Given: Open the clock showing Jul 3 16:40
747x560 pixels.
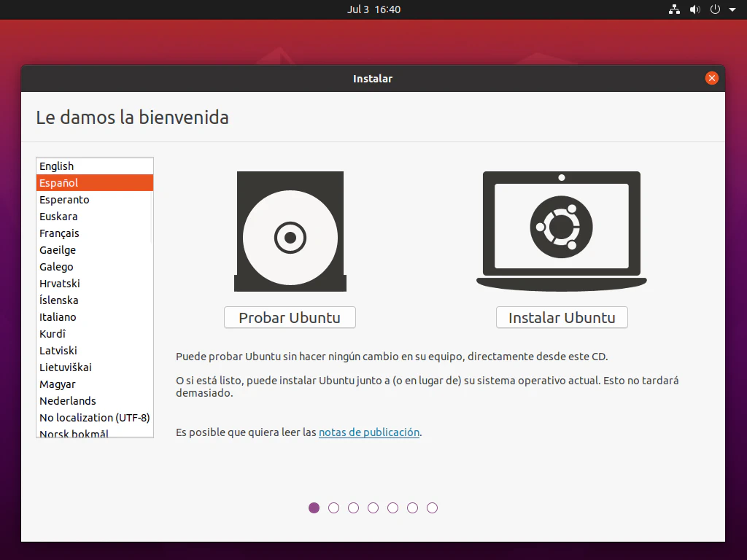Looking at the screenshot, I should point(373,9).
